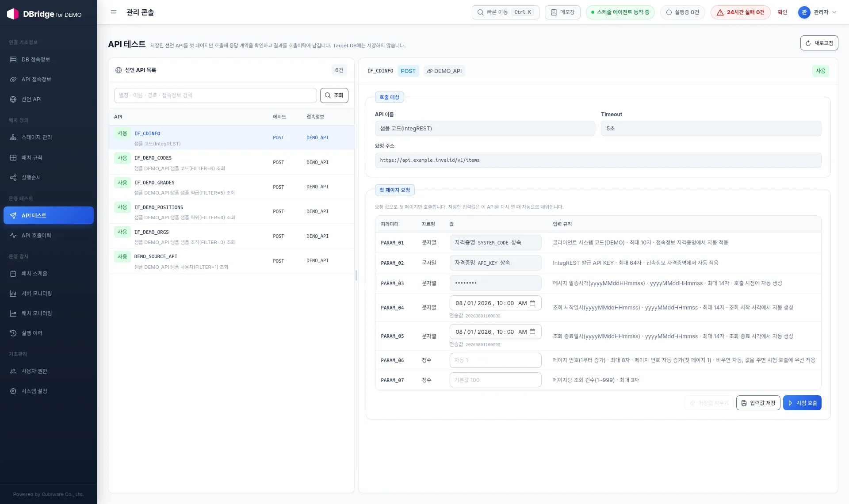
Task: Select the IF_DEMO_CODES API row
Action: [x=231, y=162]
